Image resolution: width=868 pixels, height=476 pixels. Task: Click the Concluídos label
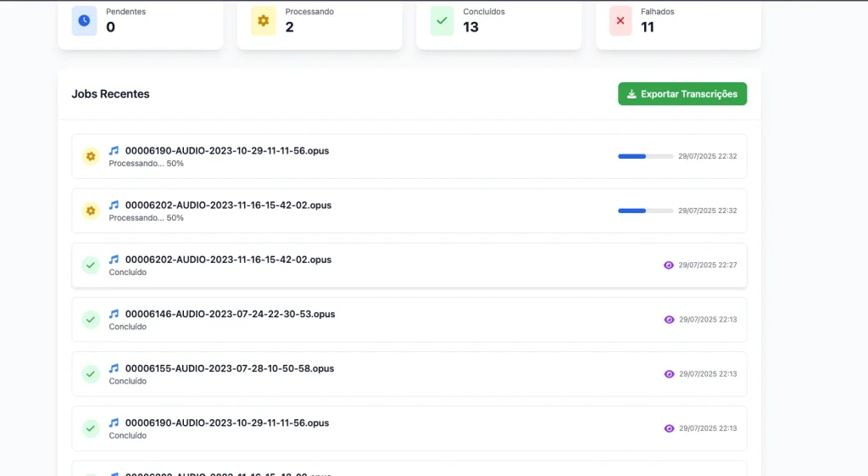pos(484,12)
